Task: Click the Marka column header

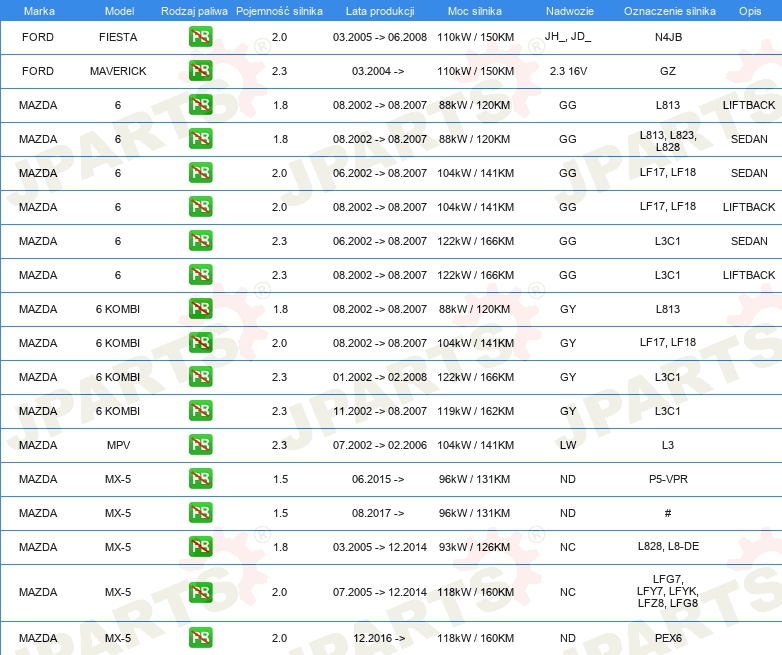Action: tap(39, 11)
